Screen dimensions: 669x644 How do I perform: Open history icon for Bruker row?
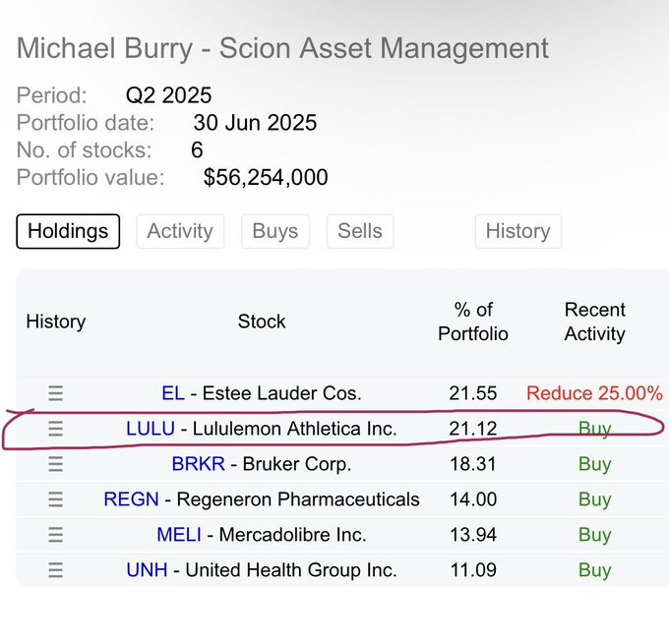coord(55,464)
